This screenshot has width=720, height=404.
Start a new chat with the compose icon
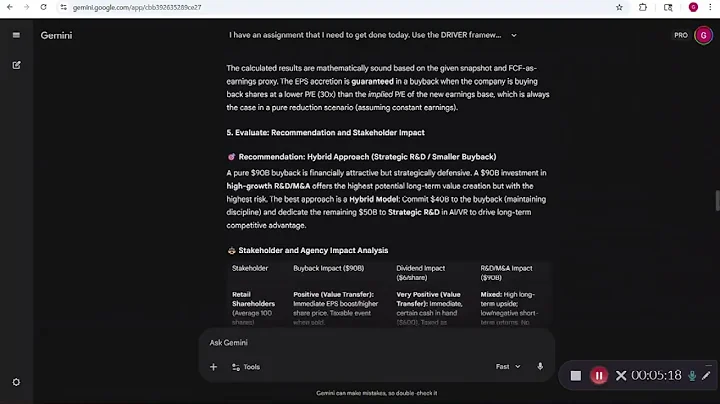point(16,65)
